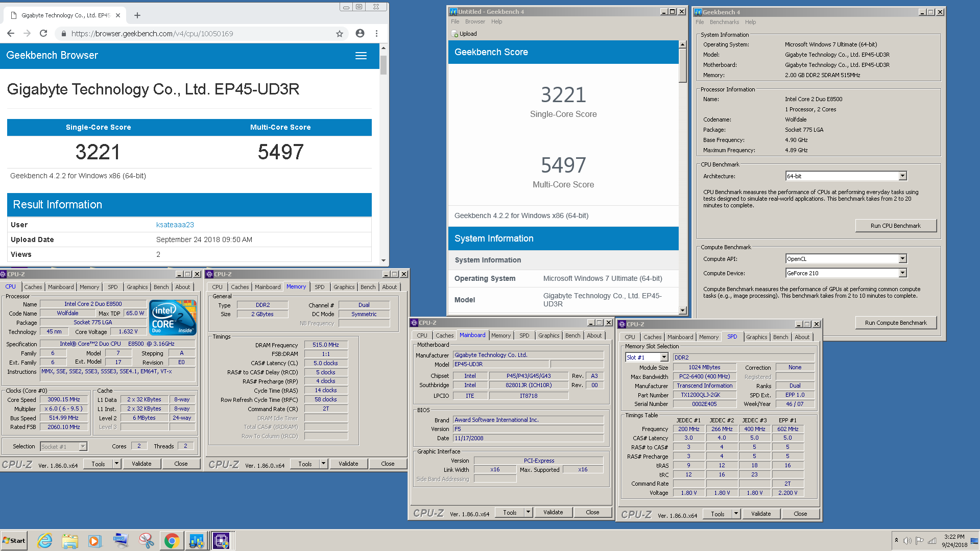The width and height of the screenshot is (980, 551).
Task: Open Chrome's three-dot menu
Action: click(x=377, y=33)
